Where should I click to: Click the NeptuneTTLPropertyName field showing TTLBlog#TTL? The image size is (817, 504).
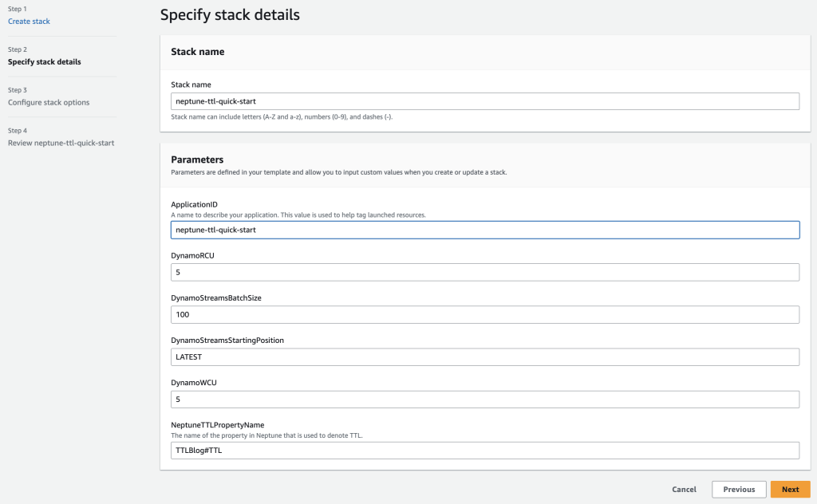click(x=483, y=450)
